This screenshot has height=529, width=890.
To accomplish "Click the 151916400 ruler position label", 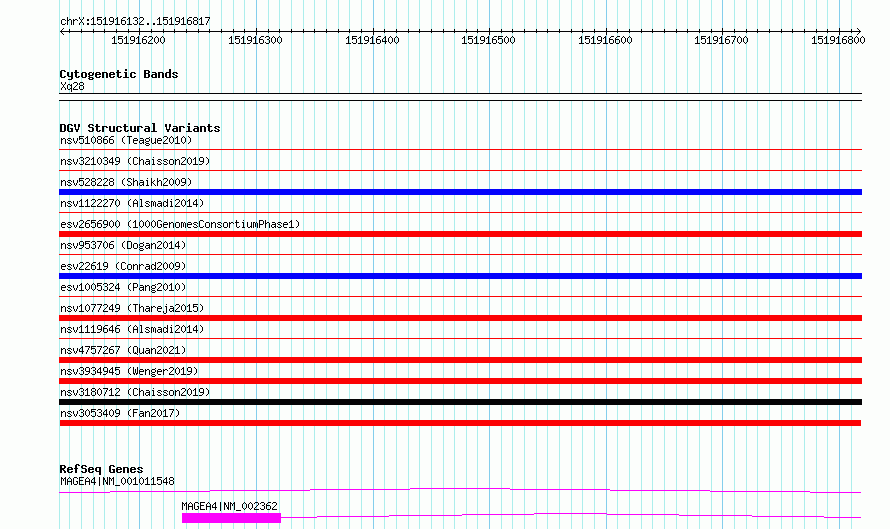I will click(372, 40).
